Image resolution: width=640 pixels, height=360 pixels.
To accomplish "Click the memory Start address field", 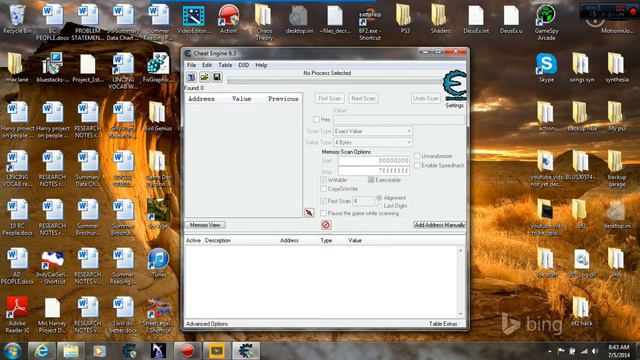I will tap(373, 160).
